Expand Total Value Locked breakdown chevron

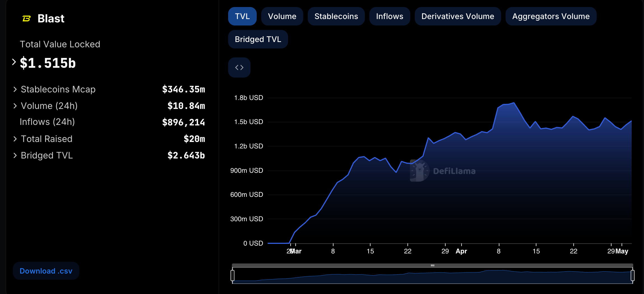click(x=14, y=62)
